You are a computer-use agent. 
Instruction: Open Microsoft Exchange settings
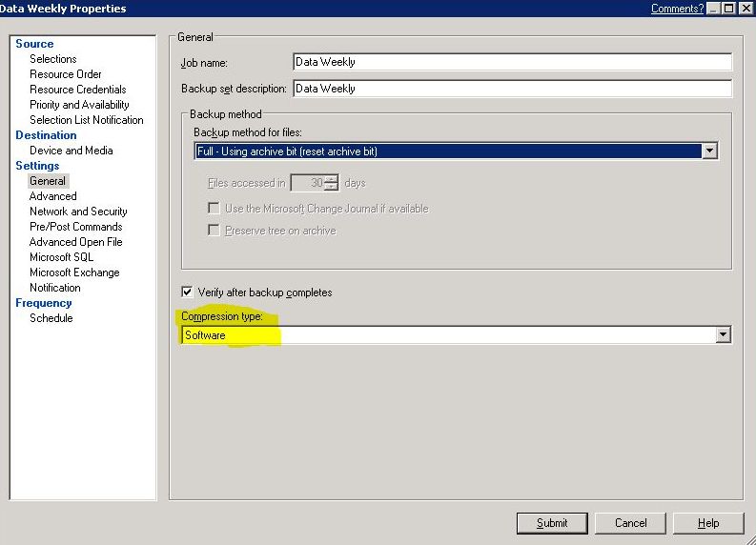pos(74,272)
